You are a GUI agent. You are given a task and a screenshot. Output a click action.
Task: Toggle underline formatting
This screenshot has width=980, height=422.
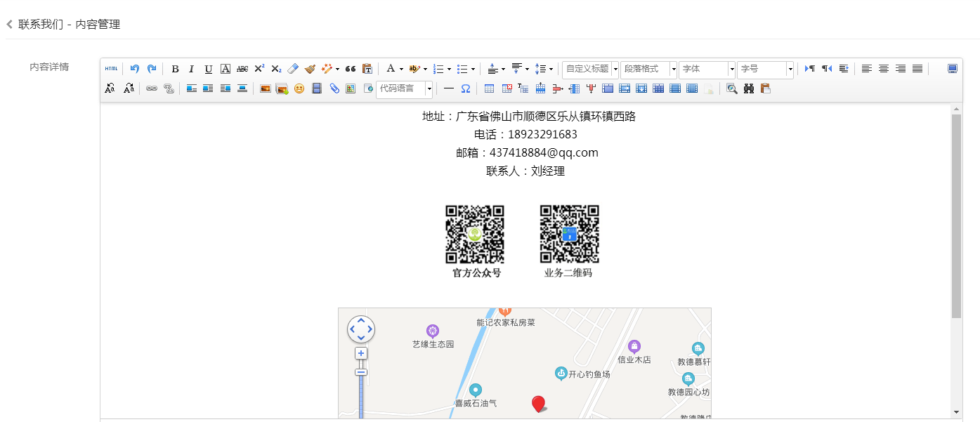209,69
